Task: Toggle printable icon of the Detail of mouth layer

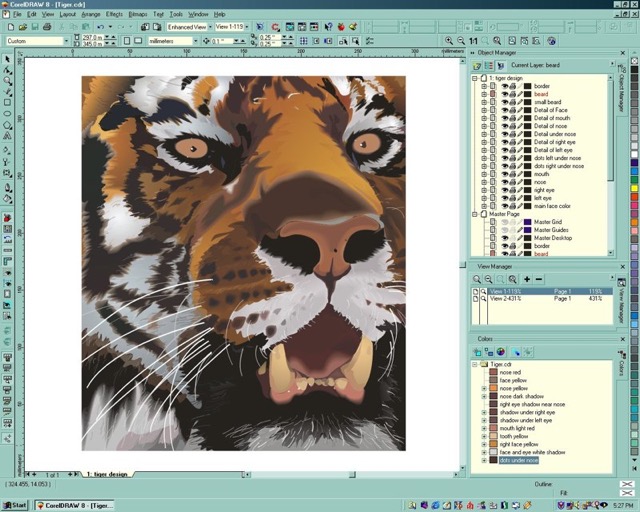Action: (x=513, y=118)
